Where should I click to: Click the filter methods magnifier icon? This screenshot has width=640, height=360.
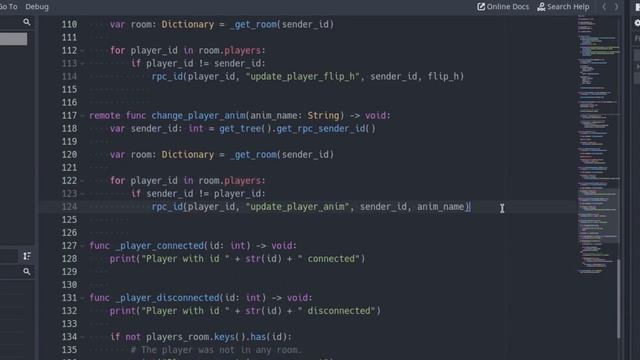click(x=27, y=271)
